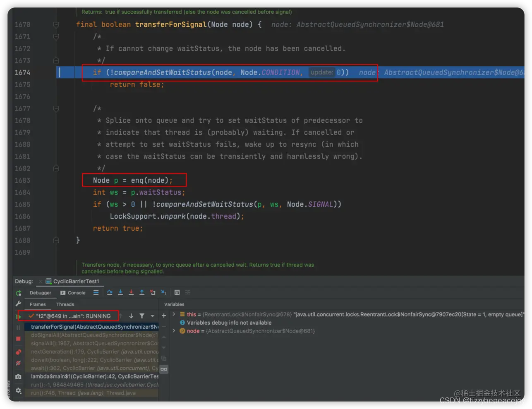Close the CyclicBarrierTest1 debug tab
This screenshot has width=532, height=409.
(41, 282)
